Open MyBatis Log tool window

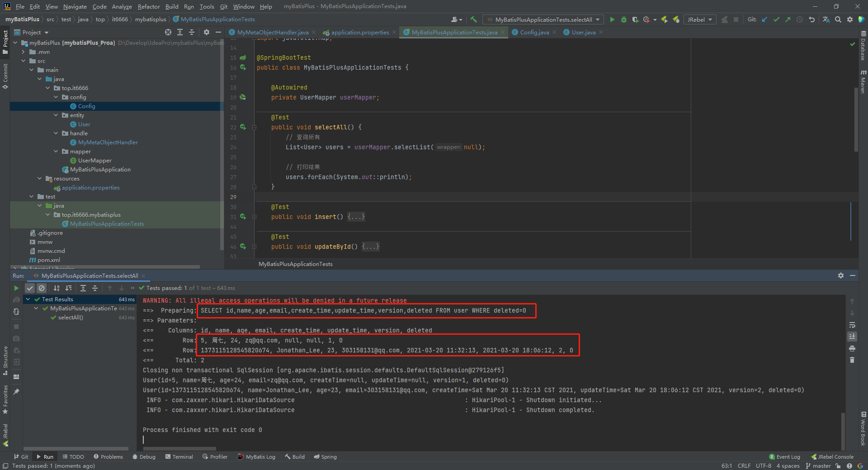pos(256,457)
